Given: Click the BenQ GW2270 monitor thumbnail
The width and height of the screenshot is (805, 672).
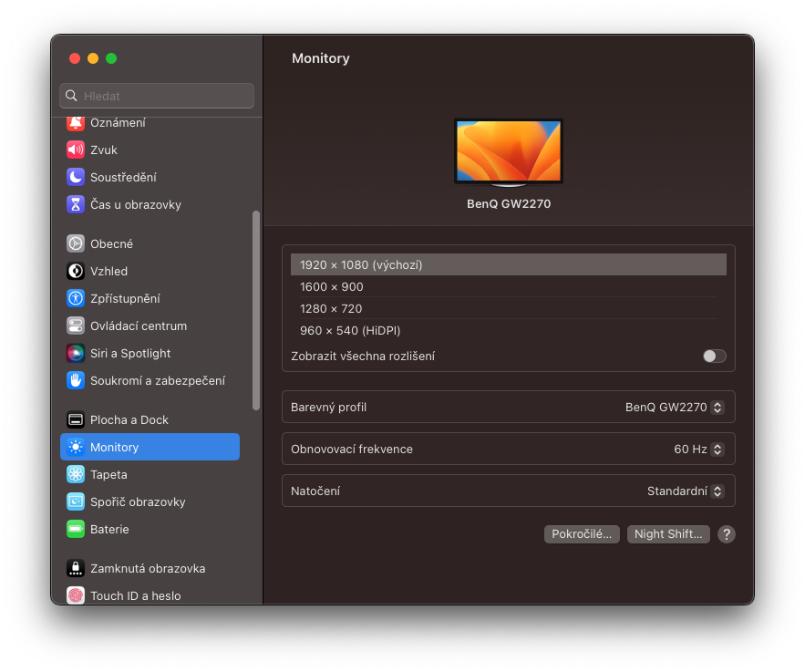Looking at the screenshot, I should (x=508, y=151).
